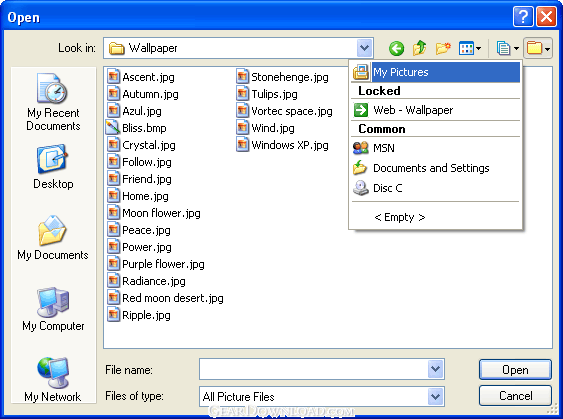Click the recent files documents icon

point(508,48)
